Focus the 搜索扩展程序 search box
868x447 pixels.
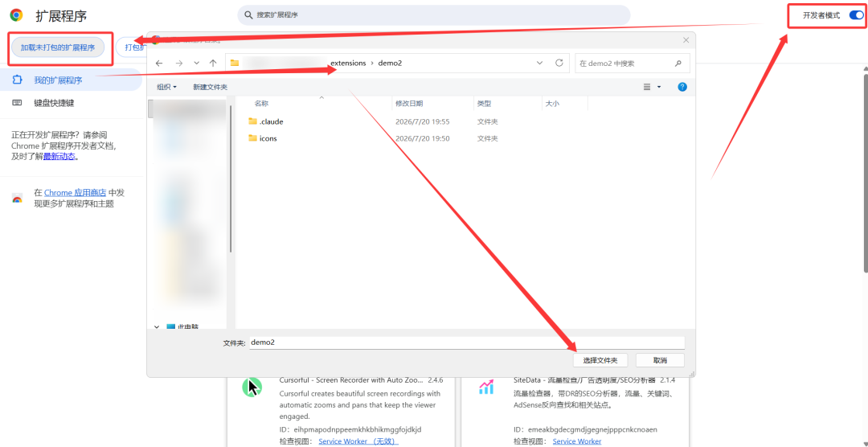pos(433,15)
